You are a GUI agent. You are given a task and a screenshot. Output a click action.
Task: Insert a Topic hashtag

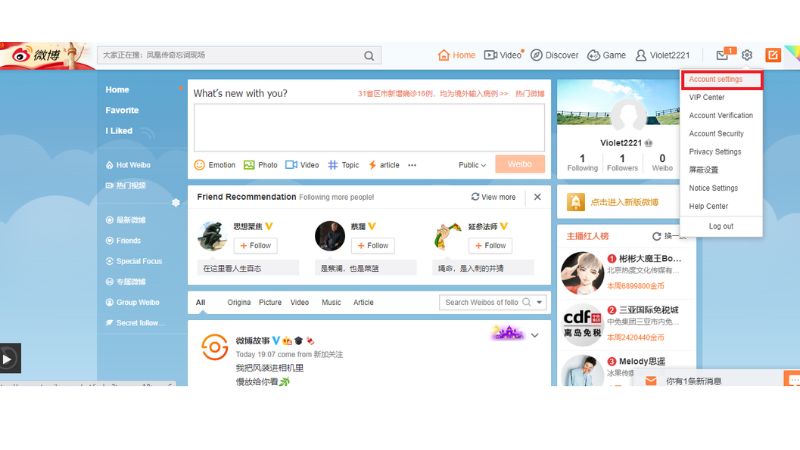click(x=343, y=165)
